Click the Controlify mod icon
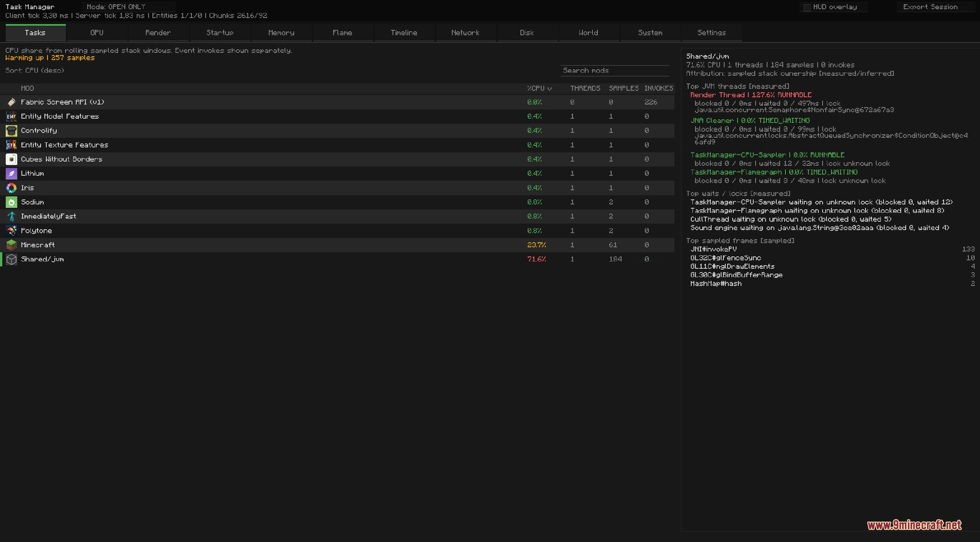 click(11, 131)
